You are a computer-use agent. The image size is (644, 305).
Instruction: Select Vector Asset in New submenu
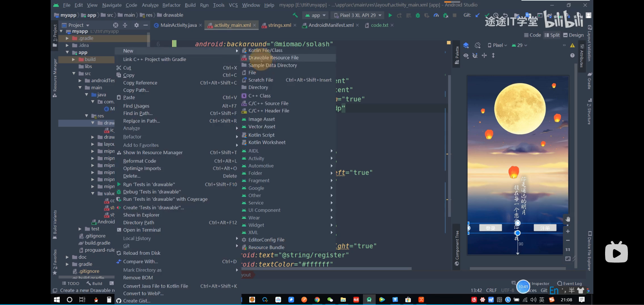tap(288, 127)
